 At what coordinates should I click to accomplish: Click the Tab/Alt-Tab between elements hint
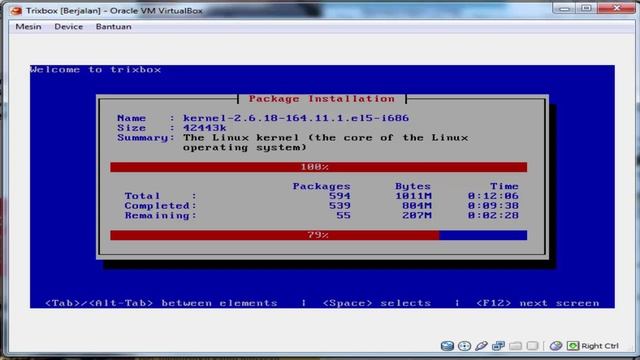[161, 303]
